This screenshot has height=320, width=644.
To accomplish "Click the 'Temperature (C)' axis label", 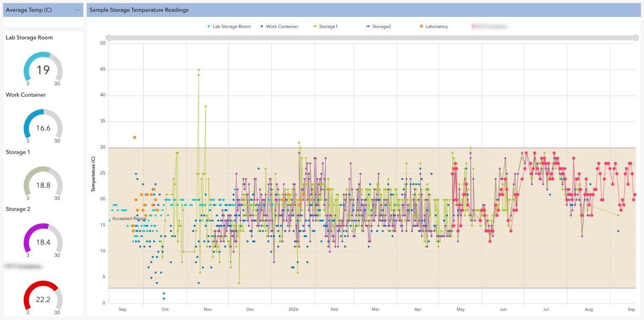I will point(93,174).
